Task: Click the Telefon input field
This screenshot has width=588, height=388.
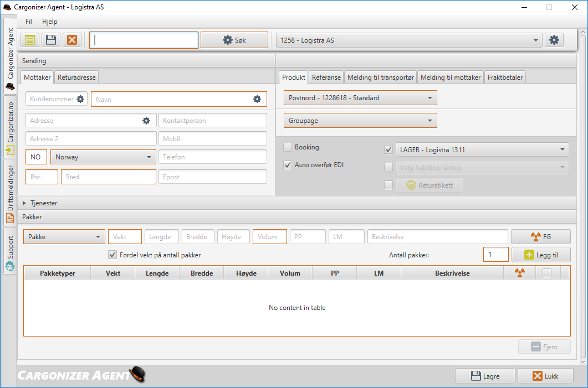Action: [x=213, y=157]
